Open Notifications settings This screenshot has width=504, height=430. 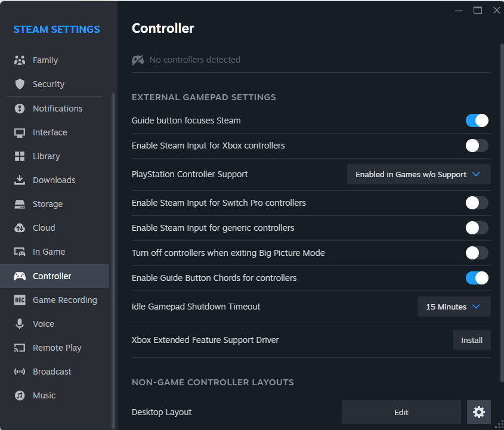(x=55, y=109)
